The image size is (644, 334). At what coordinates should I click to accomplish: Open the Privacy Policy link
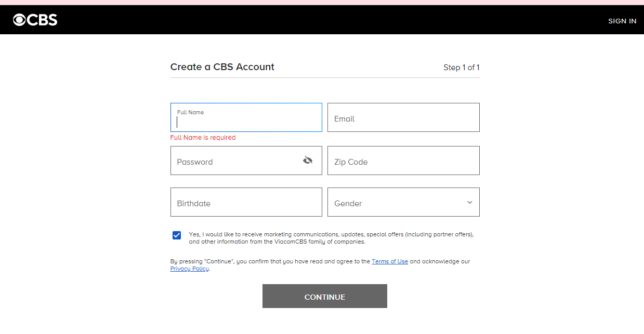(189, 269)
